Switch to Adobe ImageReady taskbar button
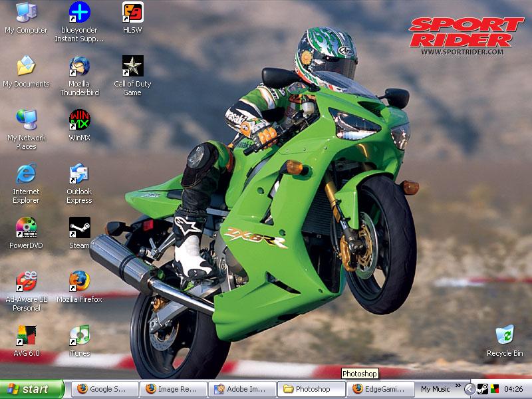This screenshot has height=399, width=532. [242, 389]
